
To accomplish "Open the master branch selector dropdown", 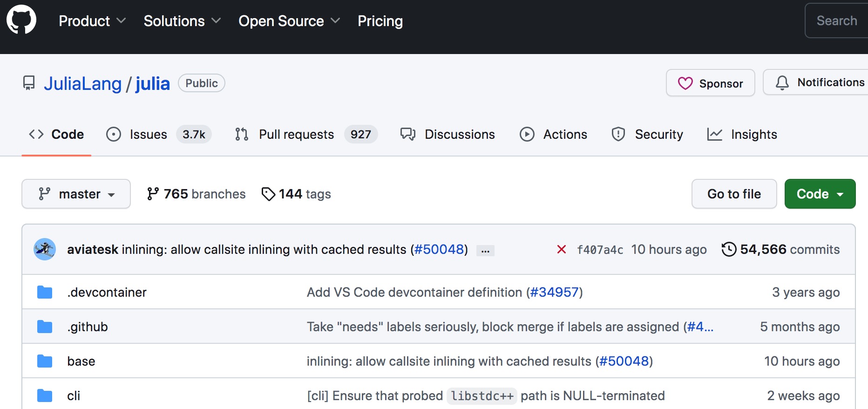I will pos(76,194).
